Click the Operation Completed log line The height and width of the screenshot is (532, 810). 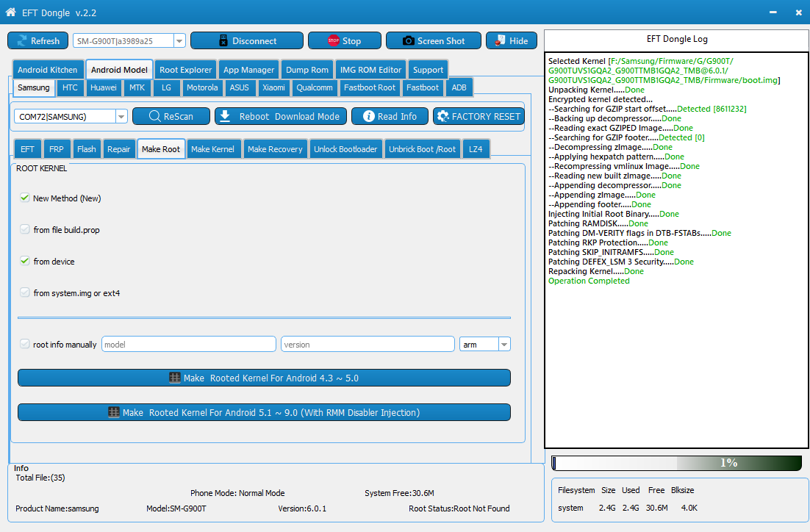click(589, 281)
